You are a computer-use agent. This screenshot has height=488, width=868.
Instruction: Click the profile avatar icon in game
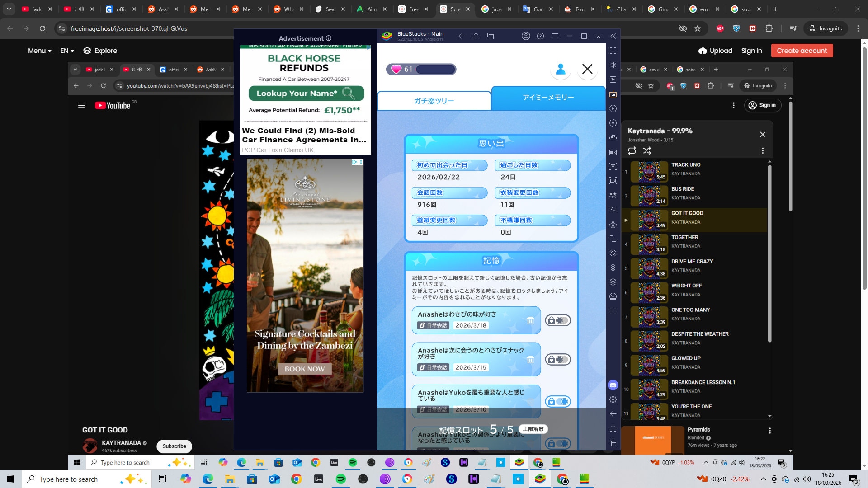[x=560, y=69]
